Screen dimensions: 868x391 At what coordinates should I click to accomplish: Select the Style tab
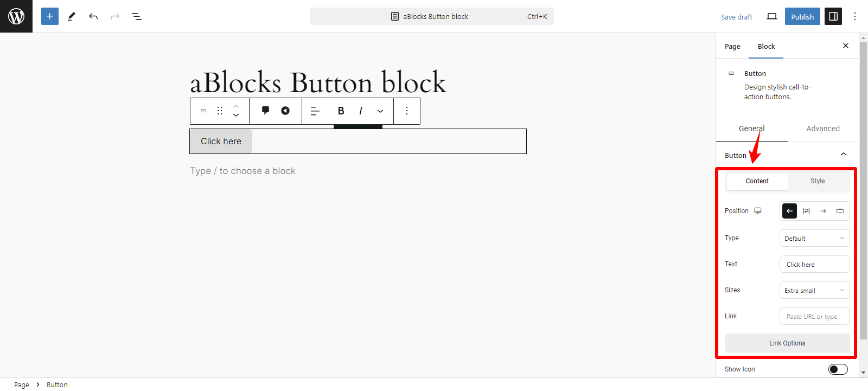click(x=818, y=181)
